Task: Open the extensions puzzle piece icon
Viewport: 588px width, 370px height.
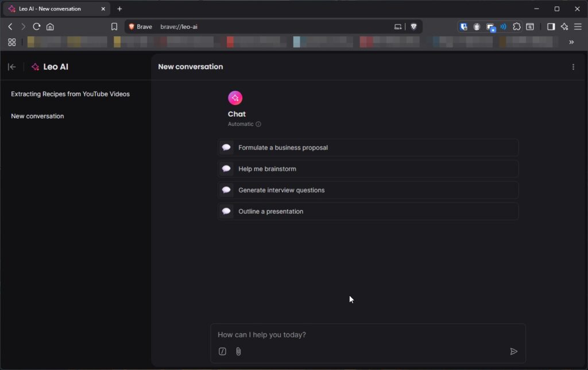Action: coord(516,26)
